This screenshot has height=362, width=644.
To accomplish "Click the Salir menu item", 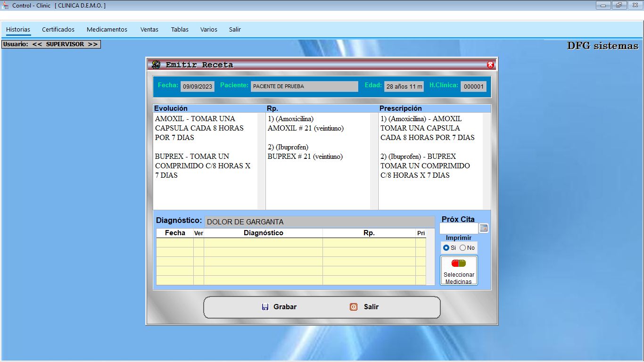I will [x=235, y=29].
